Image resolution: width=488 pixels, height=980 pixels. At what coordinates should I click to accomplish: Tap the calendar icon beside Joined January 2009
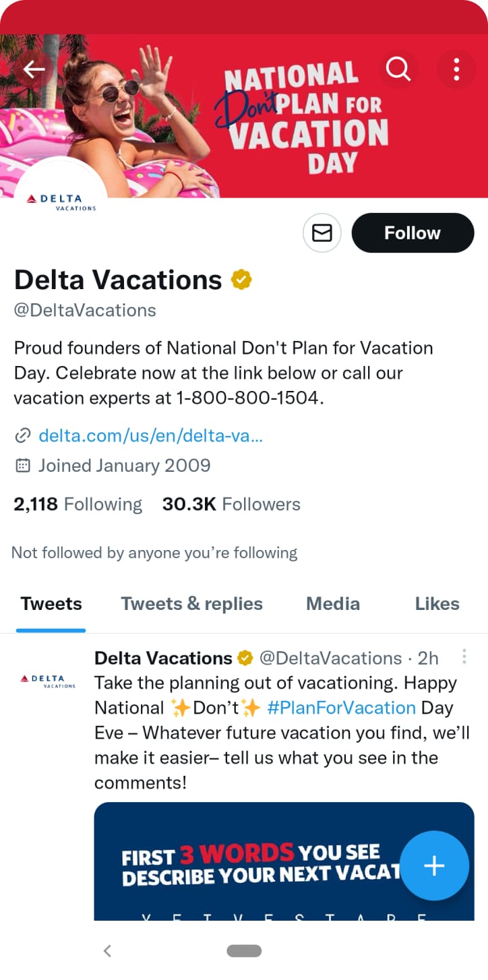(x=21, y=465)
